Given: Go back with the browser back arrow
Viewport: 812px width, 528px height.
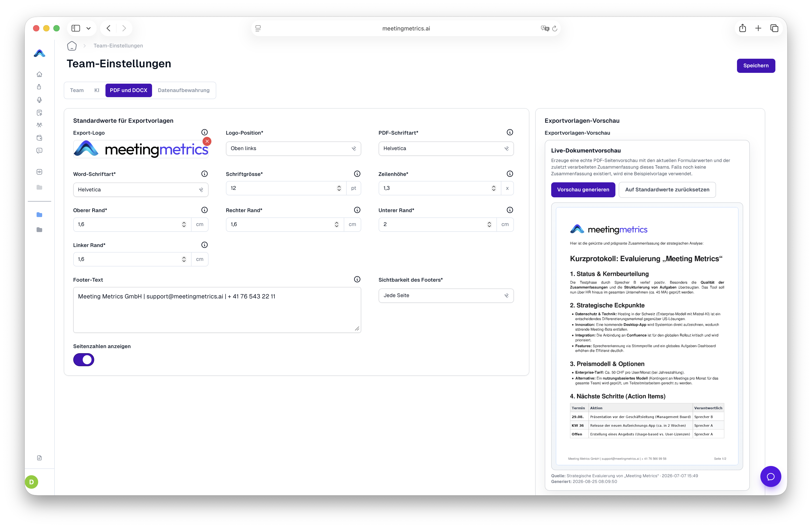Looking at the screenshot, I should tap(109, 28).
